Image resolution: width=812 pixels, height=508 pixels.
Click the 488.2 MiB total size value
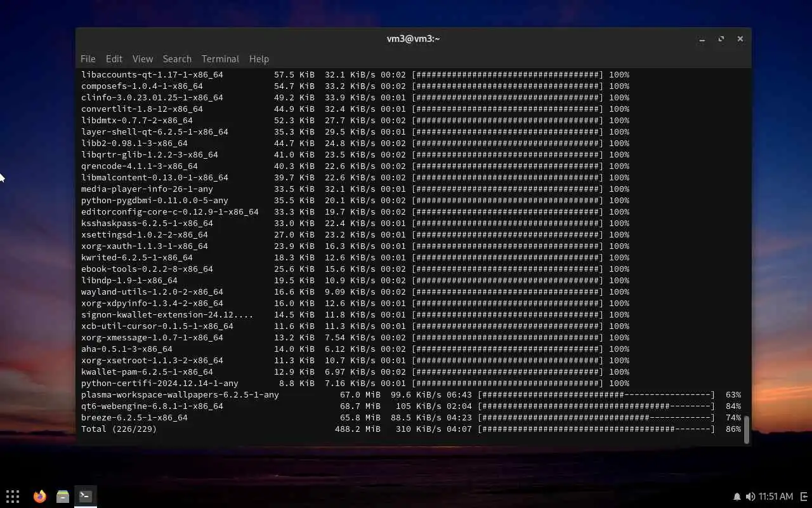(x=358, y=429)
